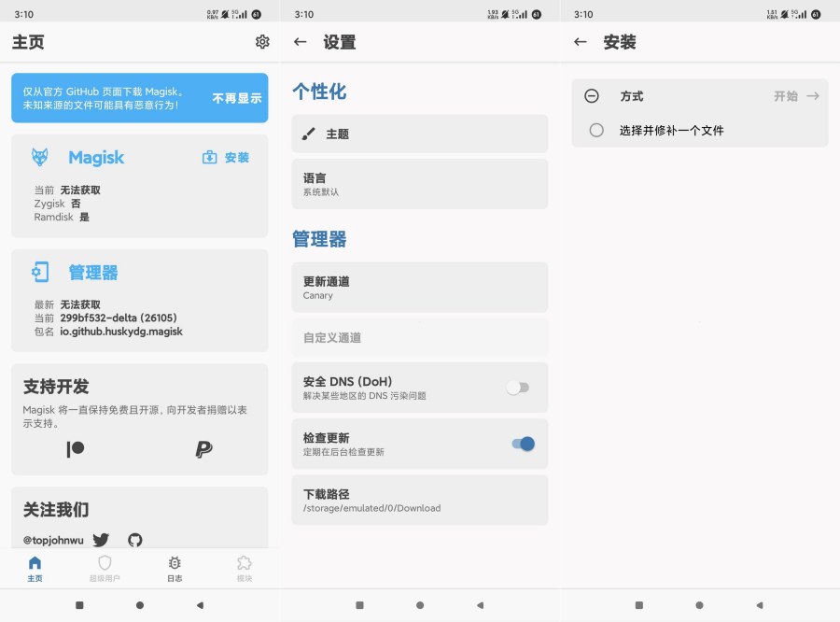Tap the 支持开发 heading

pyautogui.click(x=56, y=387)
